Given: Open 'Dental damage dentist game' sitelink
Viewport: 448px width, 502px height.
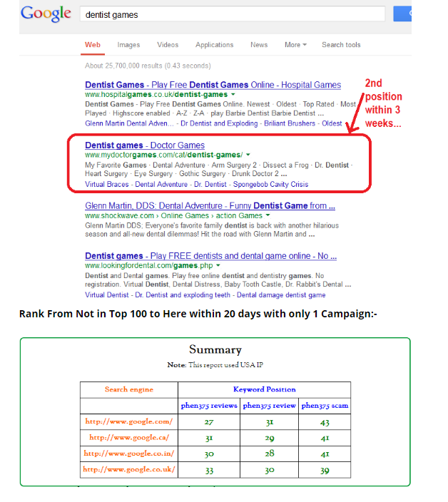Looking at the screenshot, I should 281,295.
